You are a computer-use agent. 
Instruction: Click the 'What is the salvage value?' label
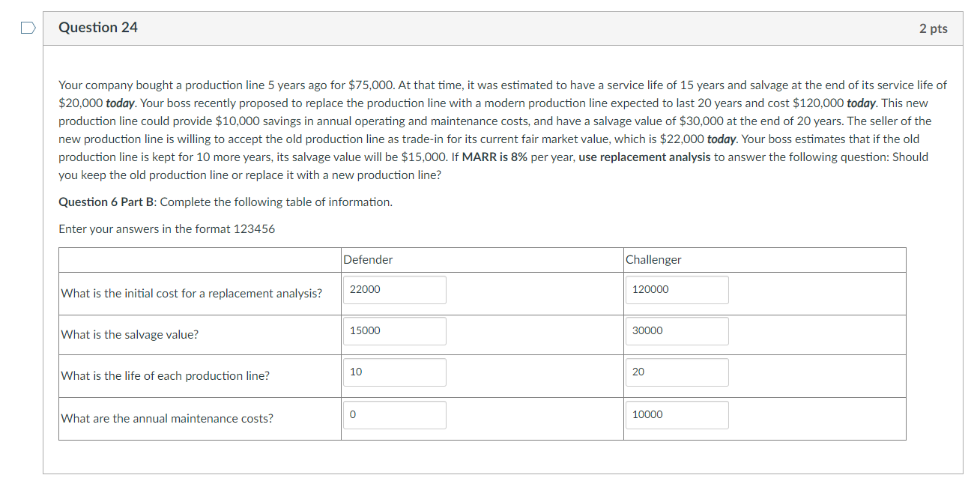[x=130, y=335]
